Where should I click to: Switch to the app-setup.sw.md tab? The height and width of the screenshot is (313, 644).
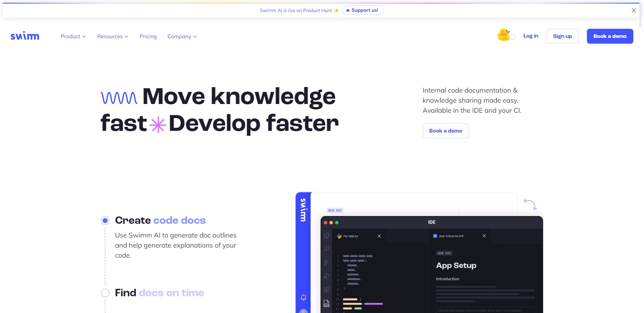pos(451,236)
